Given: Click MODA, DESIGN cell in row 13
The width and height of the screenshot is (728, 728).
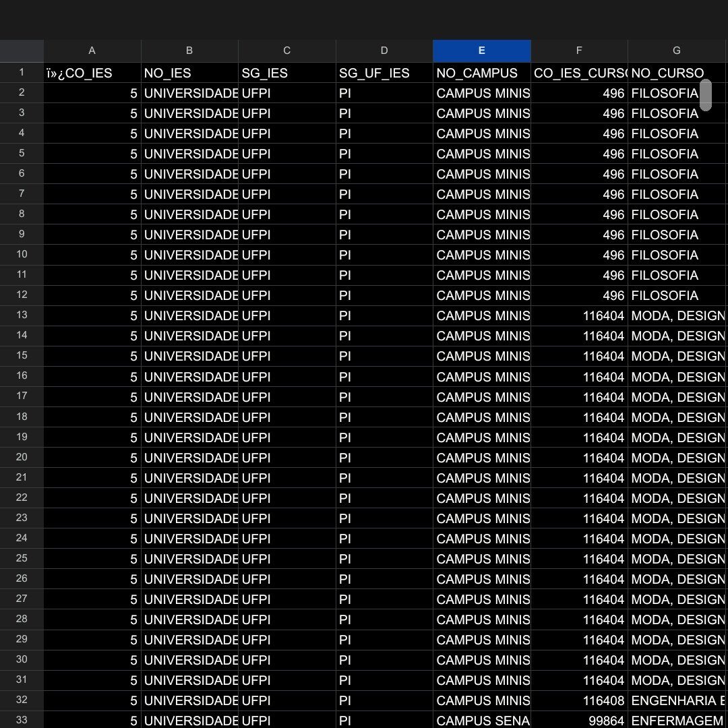Looking at the screenshot, I should (x=677, y=315).
